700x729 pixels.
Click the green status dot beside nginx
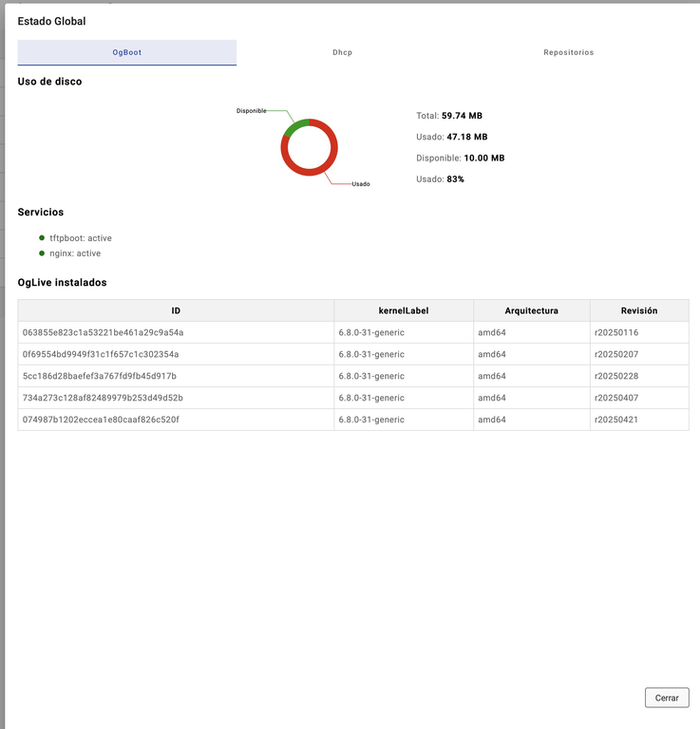click(x=42, y=253)
